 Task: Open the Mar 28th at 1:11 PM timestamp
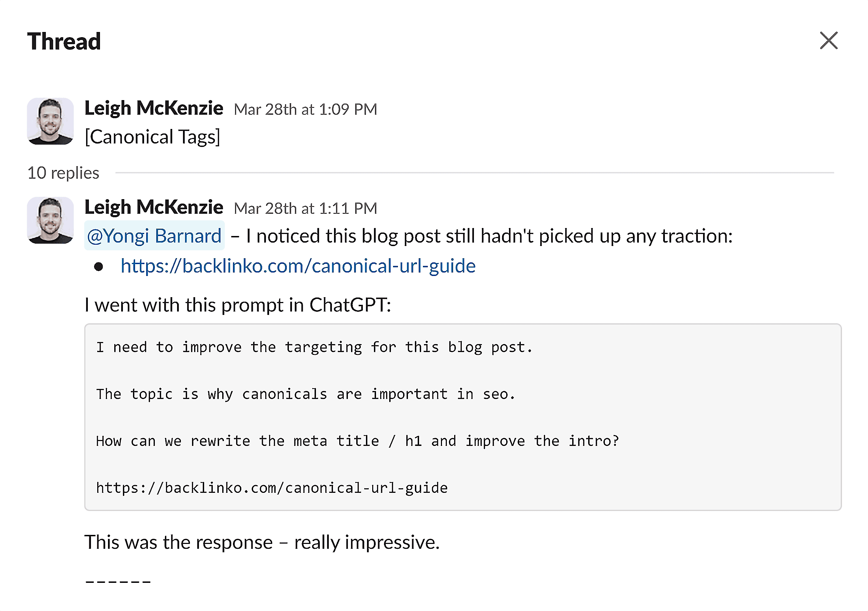click(306, 209)
